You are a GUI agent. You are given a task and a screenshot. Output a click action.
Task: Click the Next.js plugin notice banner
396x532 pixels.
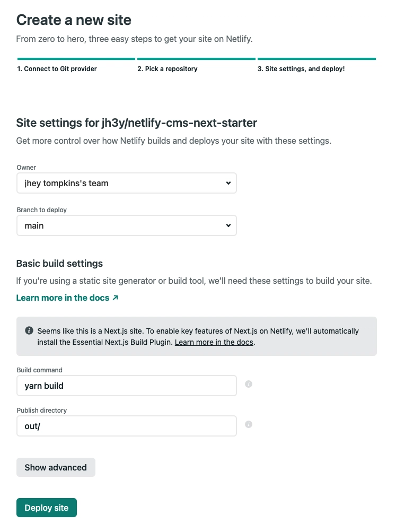point(196,336)
